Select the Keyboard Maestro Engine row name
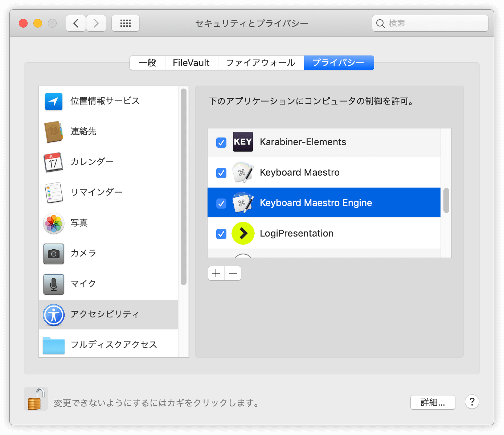Viewport: 504px width, 435px height. 316,203
